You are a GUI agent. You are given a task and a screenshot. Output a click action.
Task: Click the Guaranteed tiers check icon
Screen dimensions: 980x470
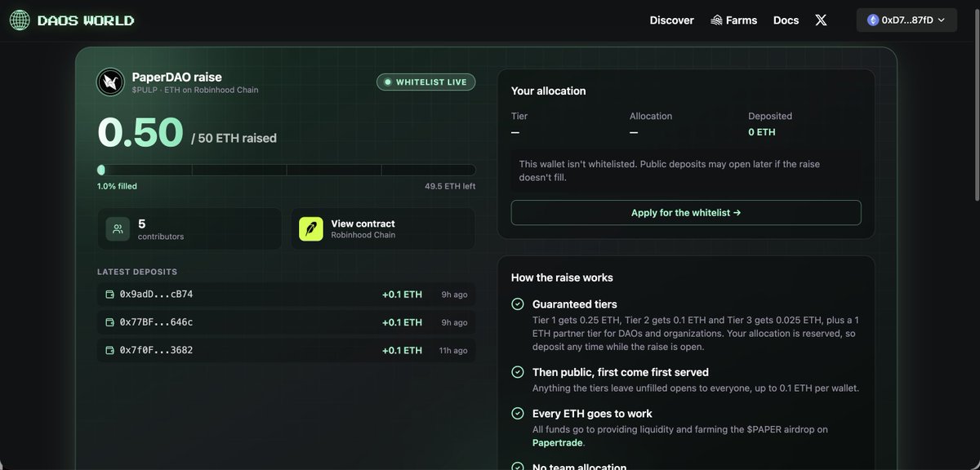(x=518, y=304)
